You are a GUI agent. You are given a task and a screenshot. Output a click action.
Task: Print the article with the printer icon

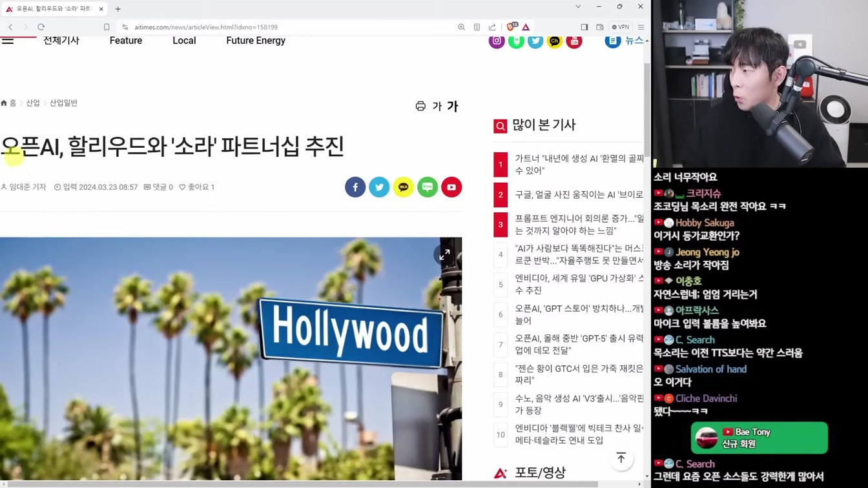click(x=420, y=106)
